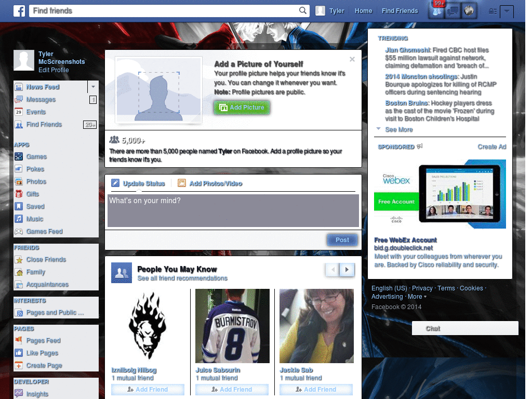532x399 pixels.
Task: Add Friend Jackie Sab
Action: [316, 390]
